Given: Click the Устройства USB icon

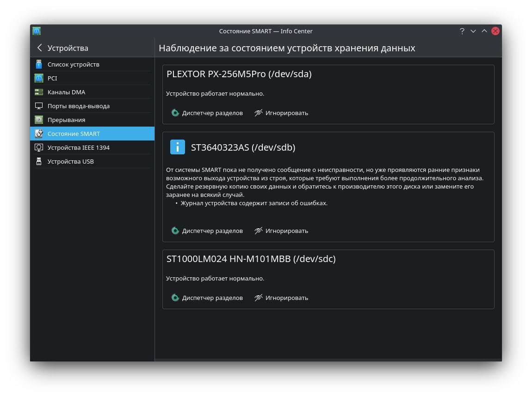Looking at the screenshot, I should pyautogui.click(x=39, y=161).
